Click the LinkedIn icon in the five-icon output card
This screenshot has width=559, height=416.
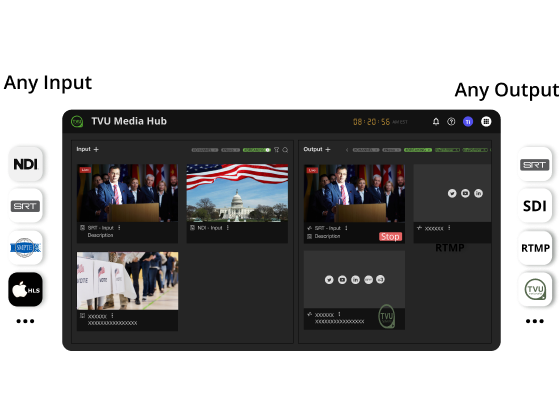355,280
